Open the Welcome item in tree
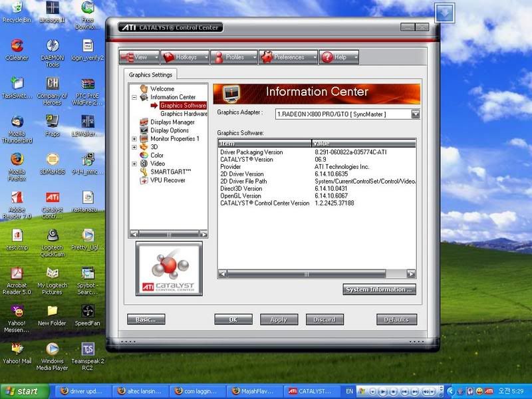This screenshot has height=399, width=532. [162, 88]
